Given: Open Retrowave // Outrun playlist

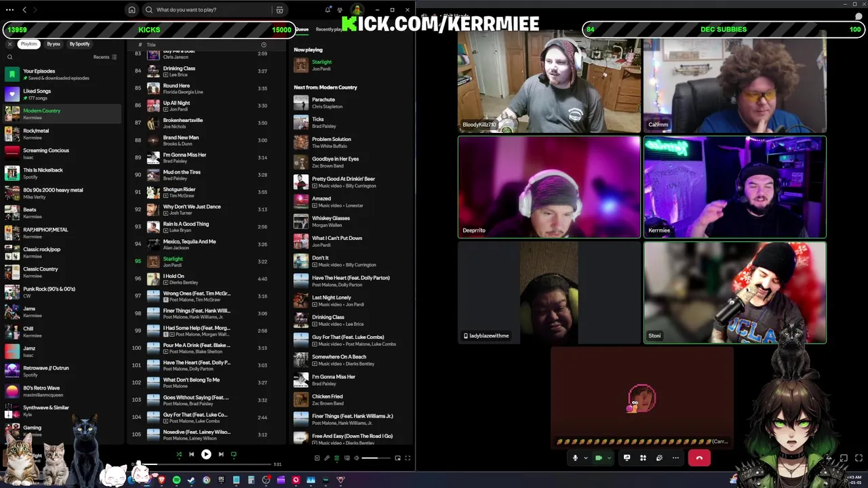Looking at the screenshot, I should (62, 371).
